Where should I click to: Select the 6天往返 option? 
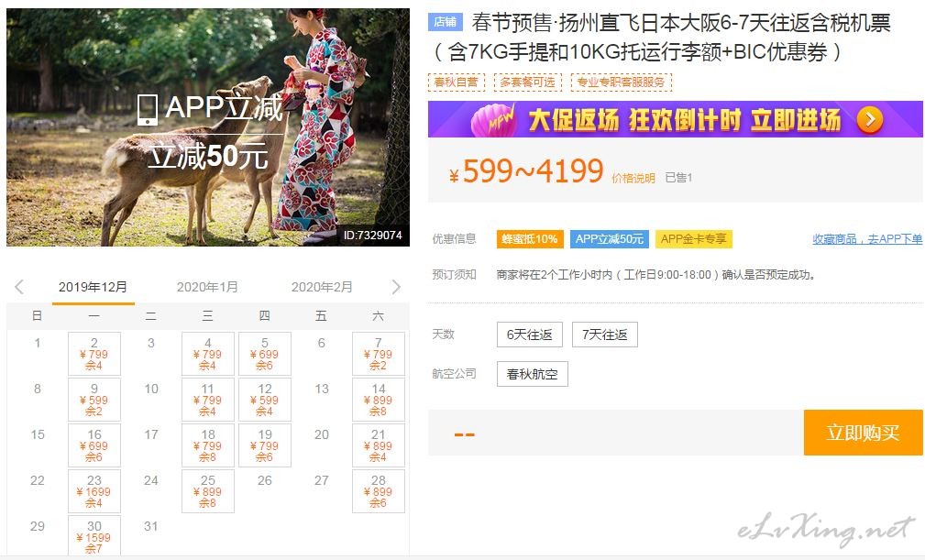pyautogui.click(x=530, y=335)
